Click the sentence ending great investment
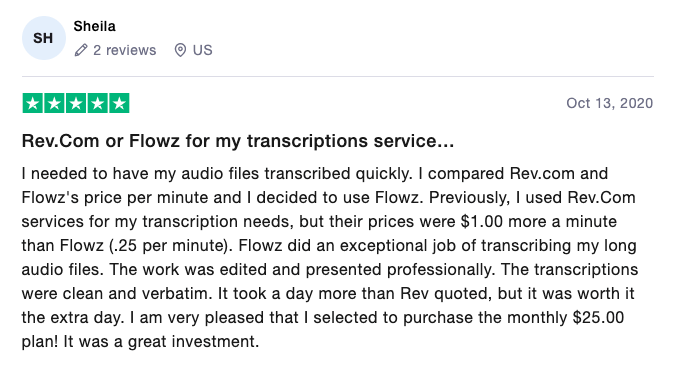 (x=161, y=342)
